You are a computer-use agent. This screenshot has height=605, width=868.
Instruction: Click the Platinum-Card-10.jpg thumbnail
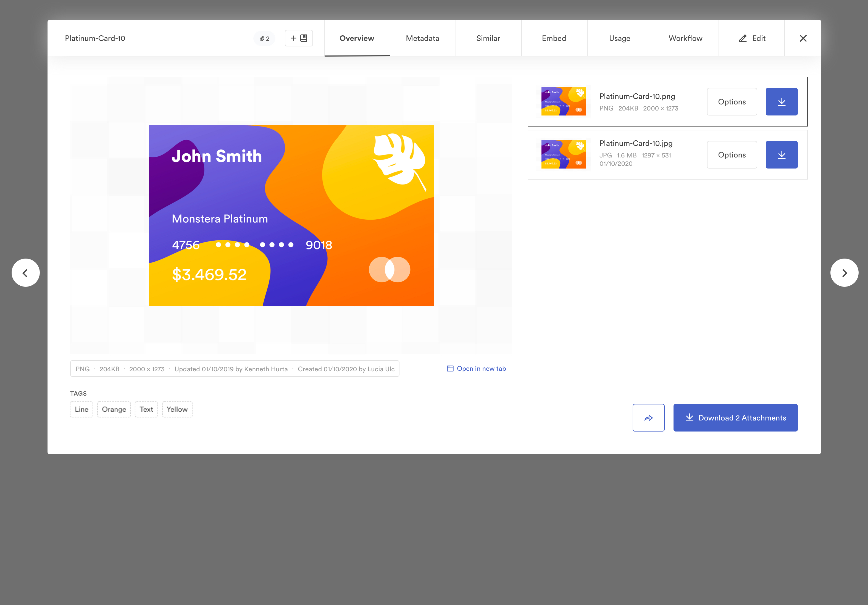[x=563, y=155]
